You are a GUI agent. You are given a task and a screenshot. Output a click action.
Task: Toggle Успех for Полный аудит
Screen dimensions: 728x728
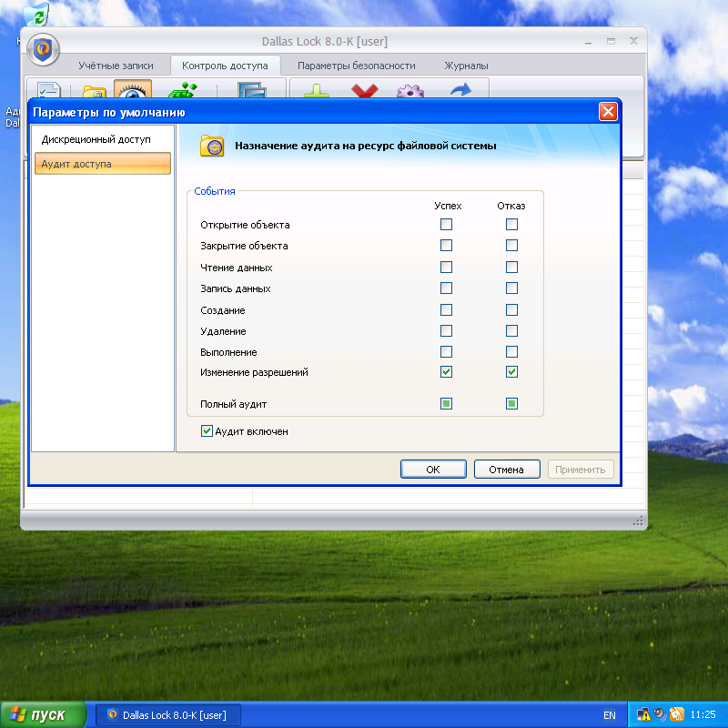446,403
